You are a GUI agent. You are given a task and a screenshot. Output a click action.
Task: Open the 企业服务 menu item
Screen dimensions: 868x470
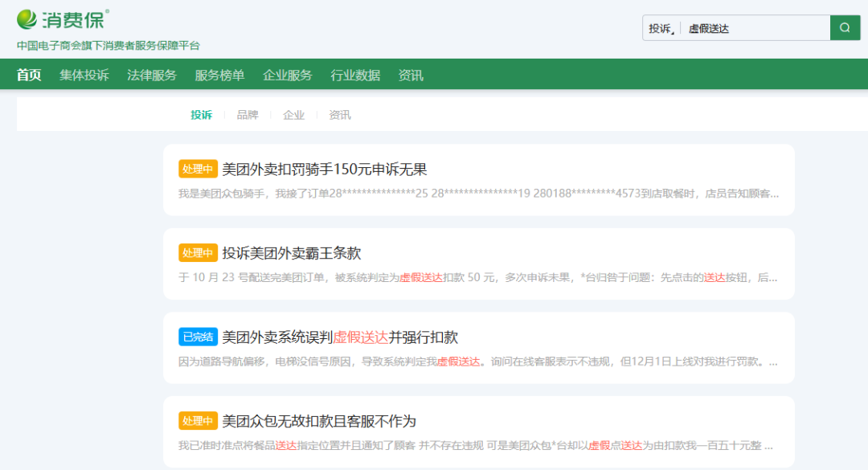coord(287,75)
